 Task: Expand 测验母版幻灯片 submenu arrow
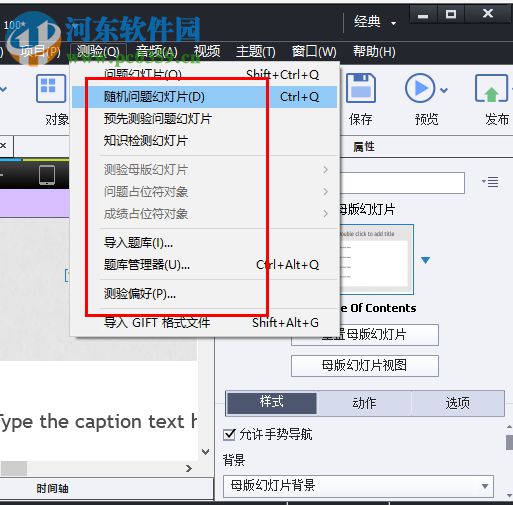pos(325,170)
